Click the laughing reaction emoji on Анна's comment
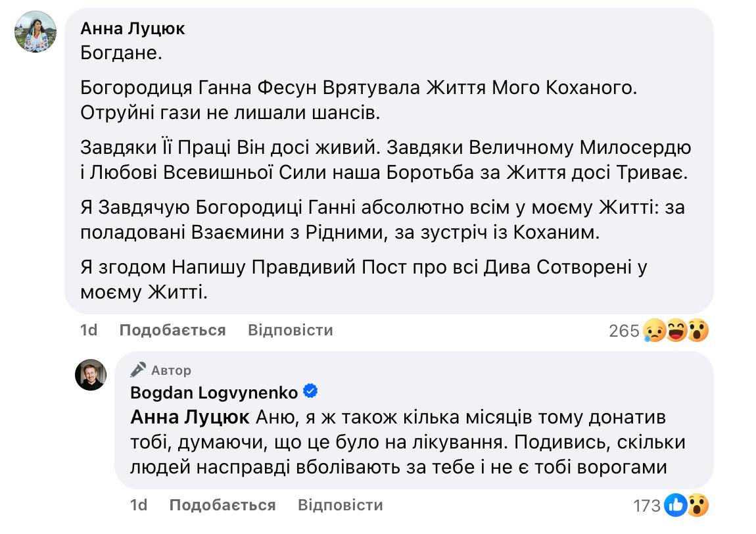The image size is (756, 534). coord(676,330)
